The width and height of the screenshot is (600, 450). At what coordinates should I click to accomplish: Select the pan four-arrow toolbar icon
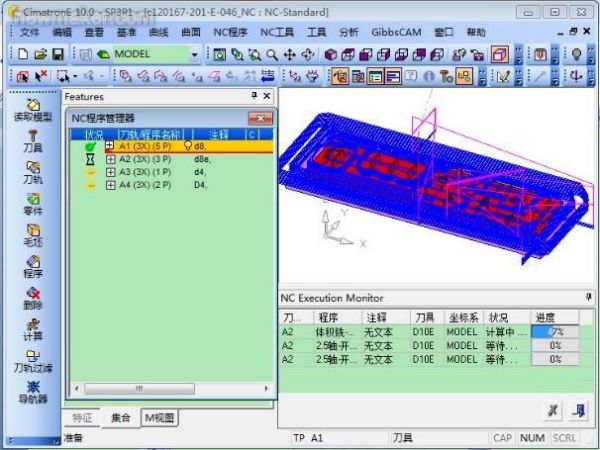[290, 55]
